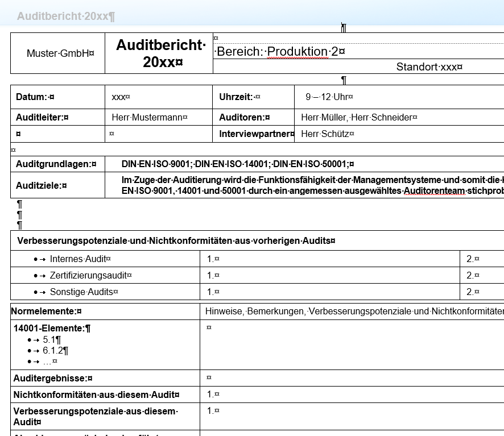Click the Standort xxx cell
Screen dimensions: 504x436
coord(429,67)
